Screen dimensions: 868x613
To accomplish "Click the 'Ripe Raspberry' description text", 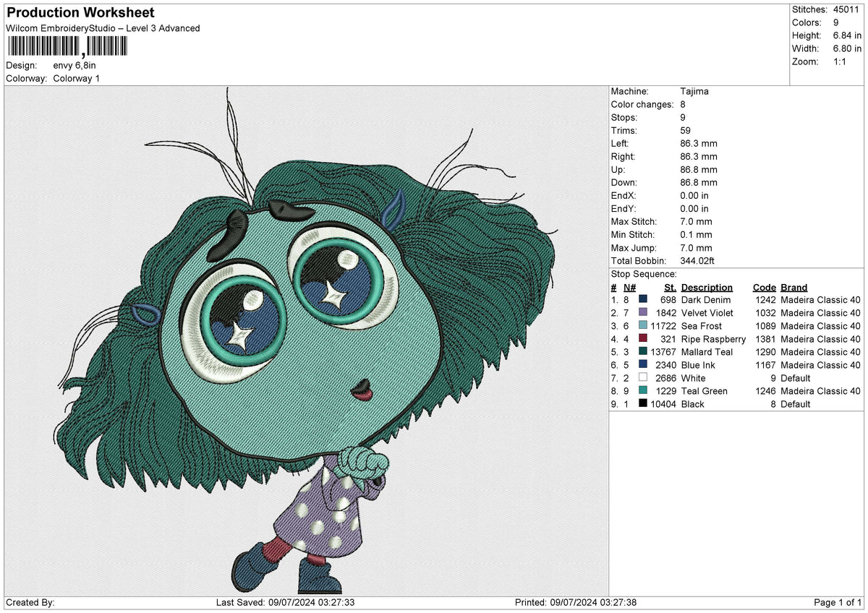I will tap(713, 338).
